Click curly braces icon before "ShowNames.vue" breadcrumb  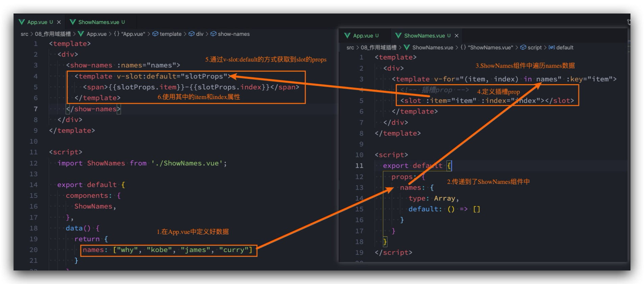click(463, 47)
